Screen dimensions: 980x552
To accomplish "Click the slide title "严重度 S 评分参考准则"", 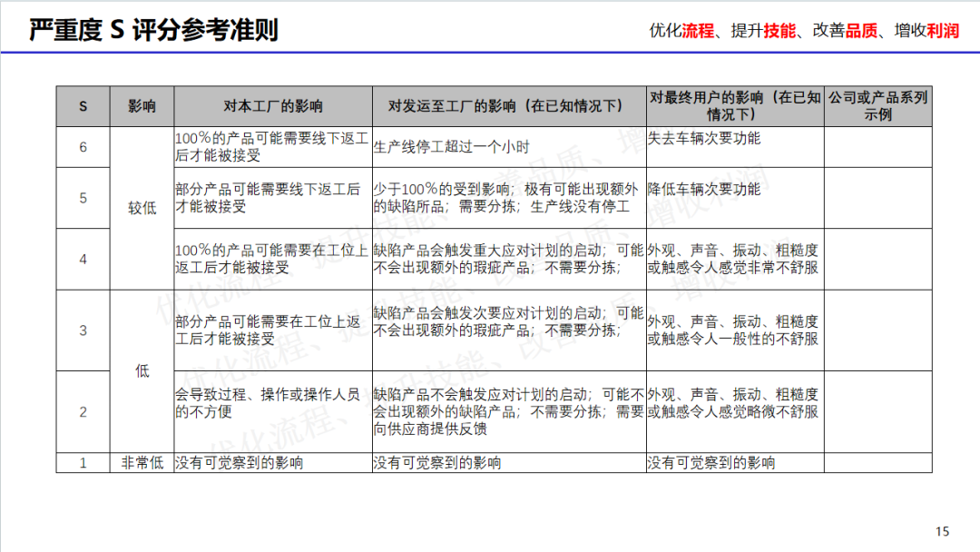I will click(x=153, y=30).
